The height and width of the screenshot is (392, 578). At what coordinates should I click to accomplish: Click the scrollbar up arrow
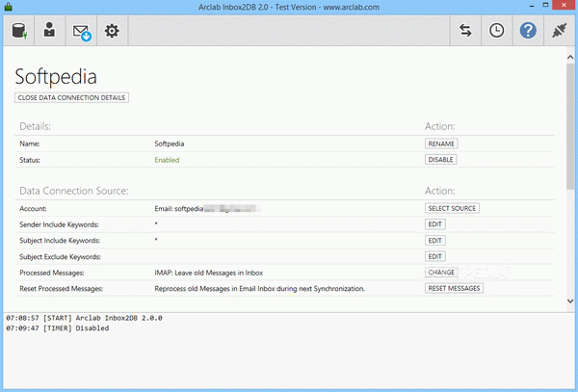click(x=570, y=57)
